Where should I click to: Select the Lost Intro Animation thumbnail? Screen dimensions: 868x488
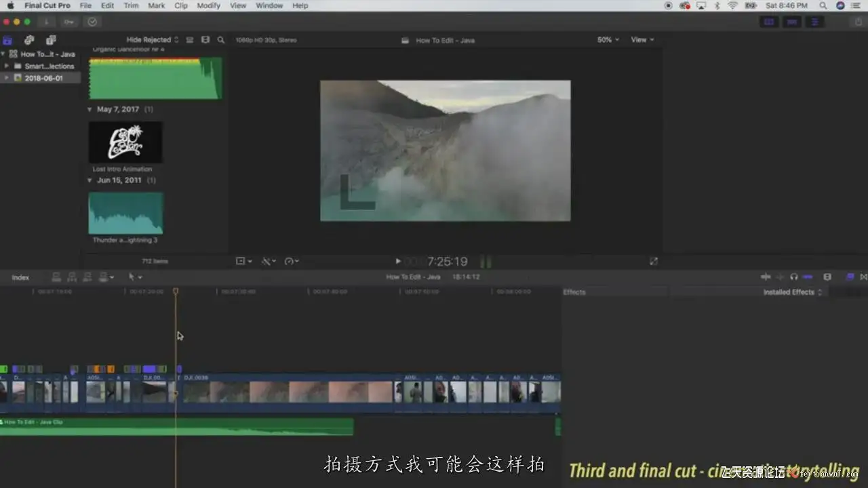[x=125, y=142]
